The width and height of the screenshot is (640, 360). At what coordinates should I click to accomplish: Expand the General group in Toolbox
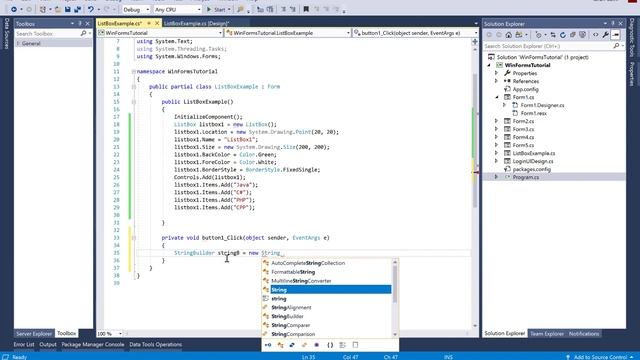click(x=18, y=43)
